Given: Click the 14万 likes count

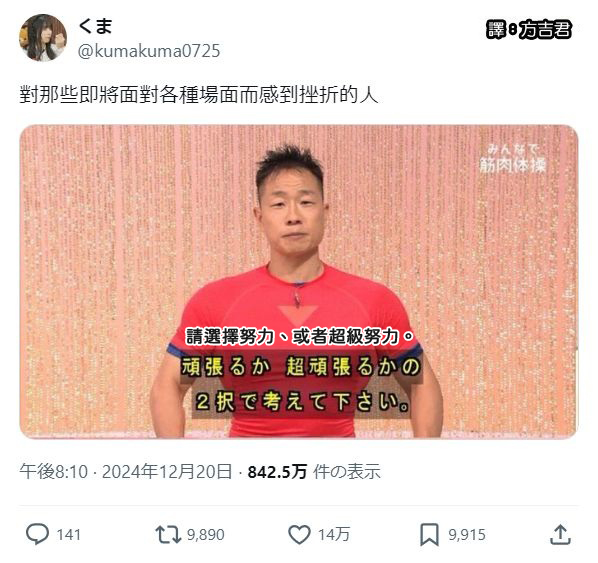Looking at the screenshot, I should coord(334,534).
